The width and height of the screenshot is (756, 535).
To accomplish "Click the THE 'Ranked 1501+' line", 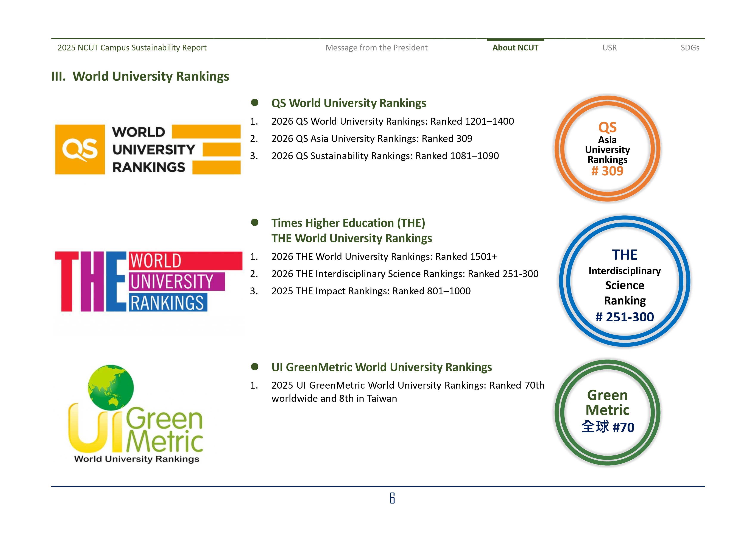I will 384,256.
